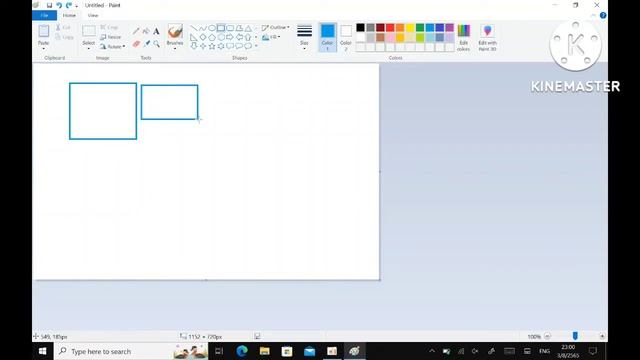Expand the Brushes dropdown arrow
This screenshot has height=360, width=640.
pyautogui.click(x=175, y=49)
